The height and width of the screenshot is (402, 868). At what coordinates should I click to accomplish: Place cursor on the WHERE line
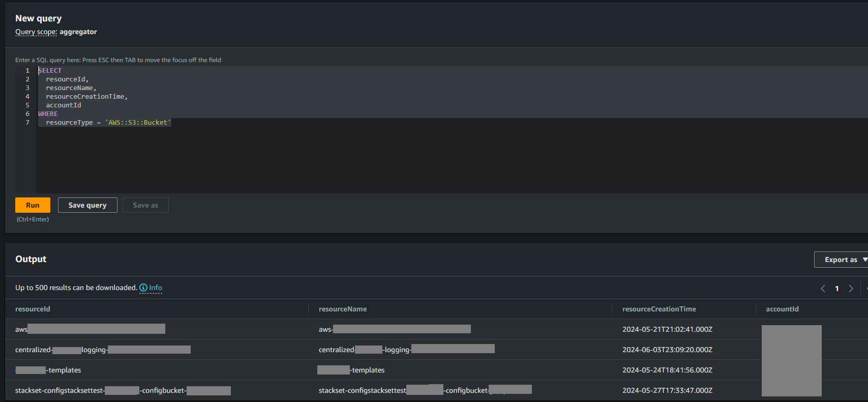pos(48,114)
